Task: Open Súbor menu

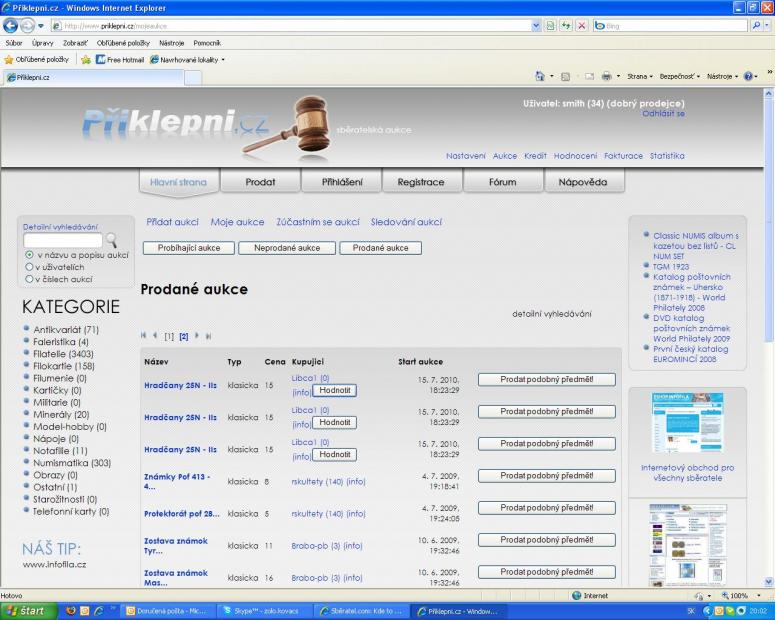Action: [x=14, y=43]
